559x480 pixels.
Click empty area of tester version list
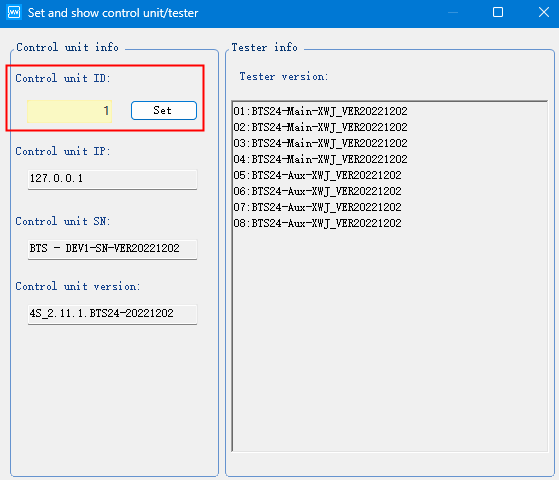pos(390,339)
